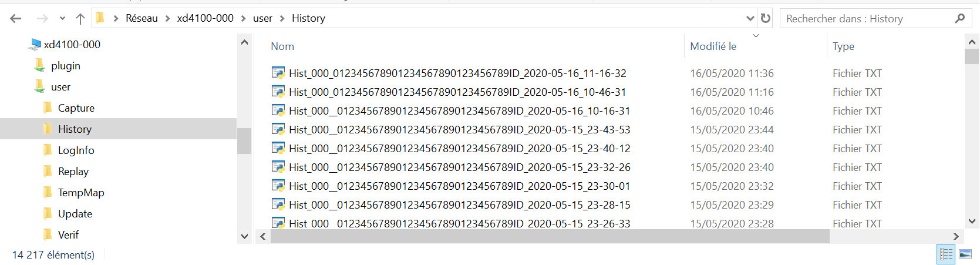This screenshot has height=265, width=980.
Task: Click the xd4100-000 computer icon in tree
Action: 35,44
